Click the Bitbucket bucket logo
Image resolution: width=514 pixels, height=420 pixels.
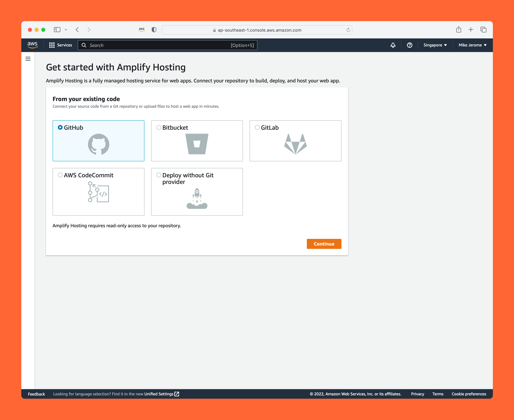pos(197,144)
